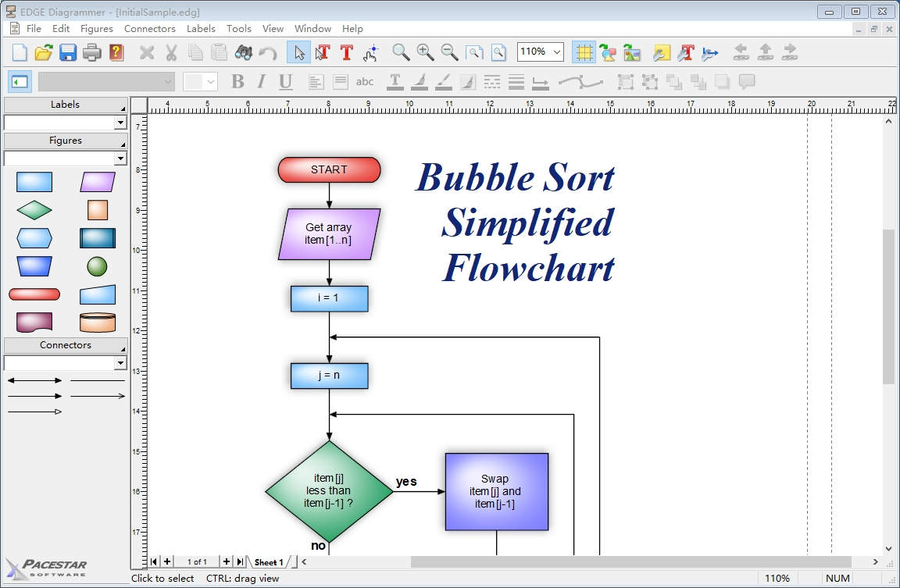Open connector style settings wrench-arrow icon
Screen dimensions: 900x588
[x=710, y=53]
